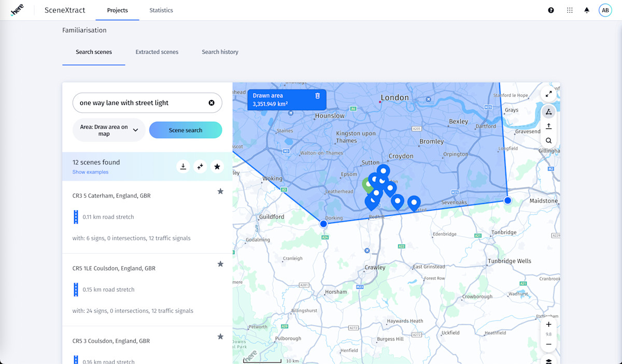
Task: Click the upload area file icon on map
Action: click(x=548, y=126)
